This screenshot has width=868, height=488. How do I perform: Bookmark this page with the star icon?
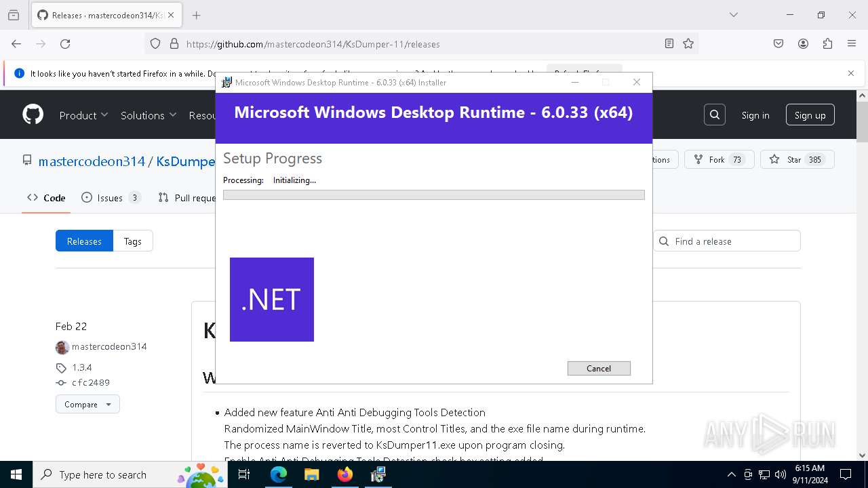click(x=688, y=43)
